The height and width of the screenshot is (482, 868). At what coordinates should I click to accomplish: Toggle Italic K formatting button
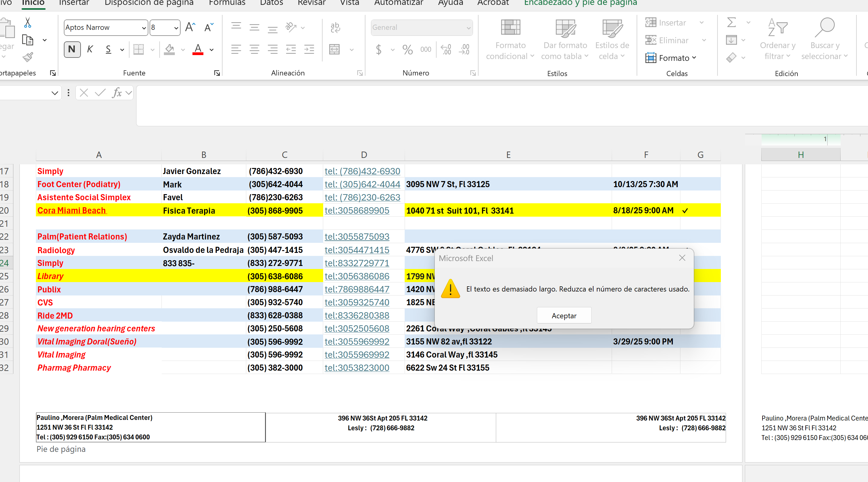pyautogui.click(x=90, y=50)
